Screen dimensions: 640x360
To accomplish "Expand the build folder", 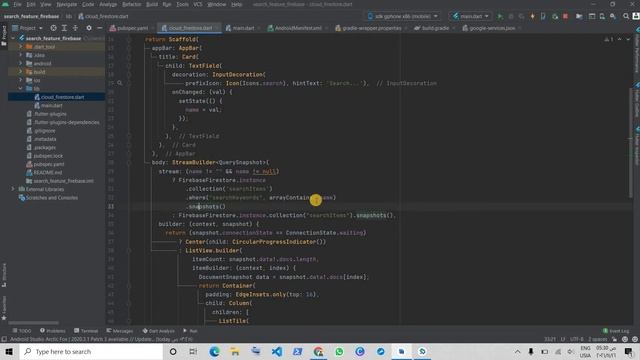I will pyautogui.click(x=20, y=71).
